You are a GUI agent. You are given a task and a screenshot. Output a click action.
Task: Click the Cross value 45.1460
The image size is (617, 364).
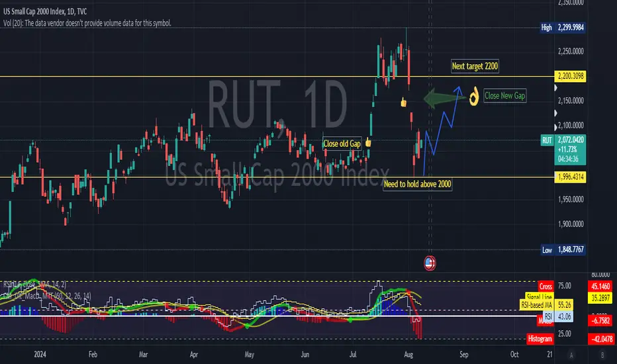[x=600, y=287]
